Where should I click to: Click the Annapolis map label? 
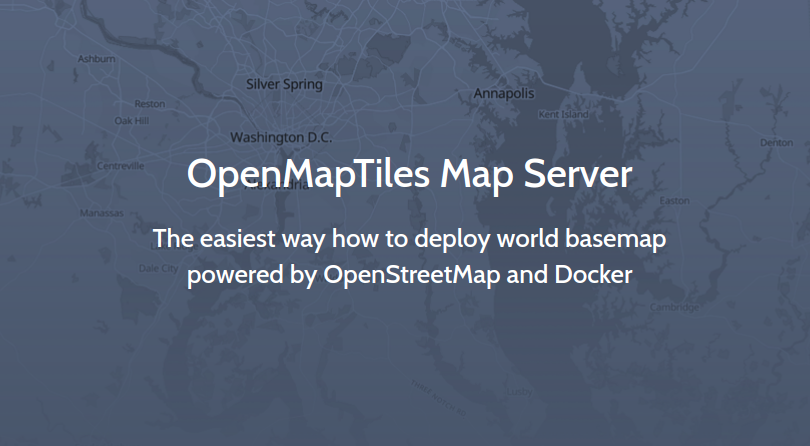tap(504, 94)
